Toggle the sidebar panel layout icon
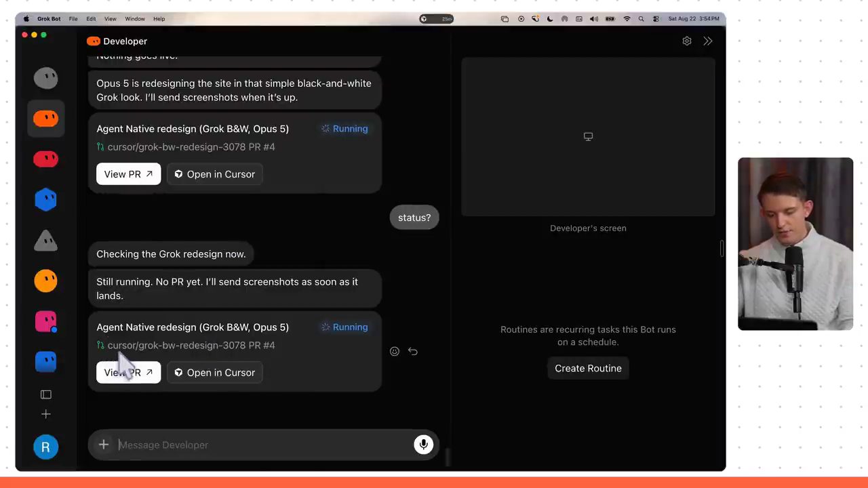Viewport: 868px width, 488px height. tap(46, 394)
